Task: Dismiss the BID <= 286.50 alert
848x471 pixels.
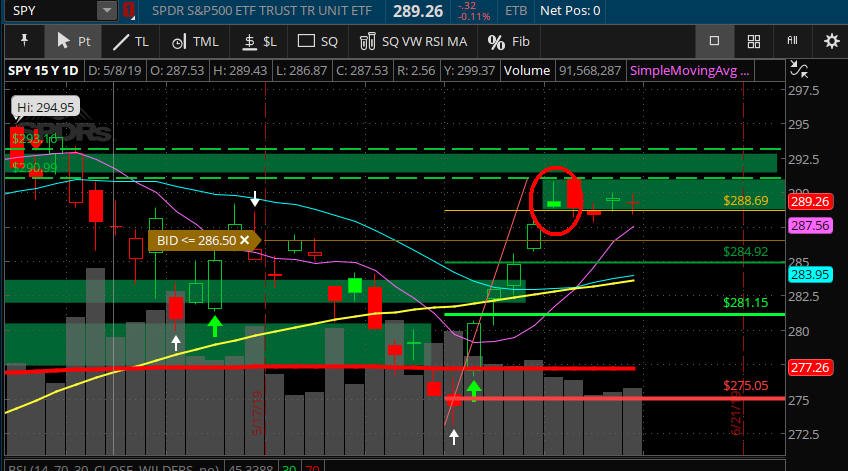Action: pyautogui.click(x=244, y=240)
